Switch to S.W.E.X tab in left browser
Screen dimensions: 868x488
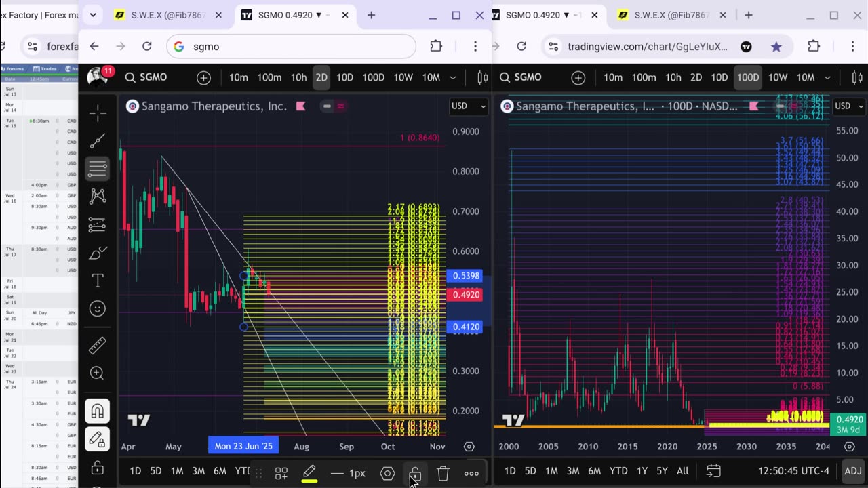tap(166, 15)
